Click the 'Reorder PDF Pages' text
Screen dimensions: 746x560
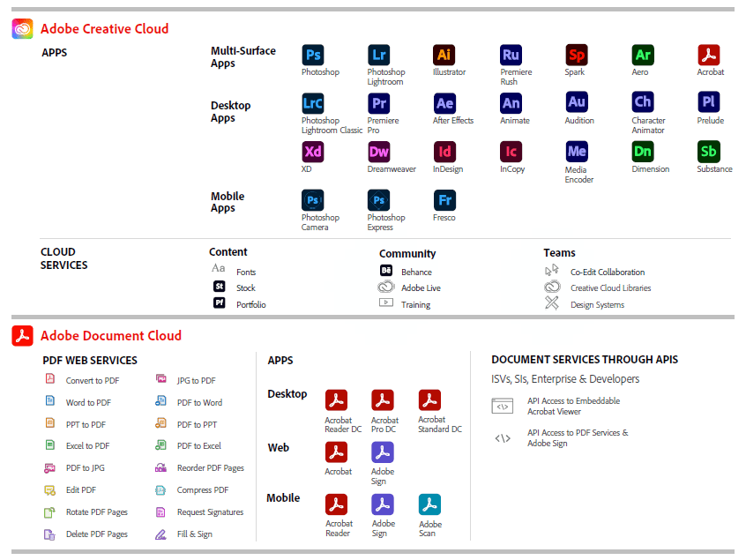click(211, 468)
